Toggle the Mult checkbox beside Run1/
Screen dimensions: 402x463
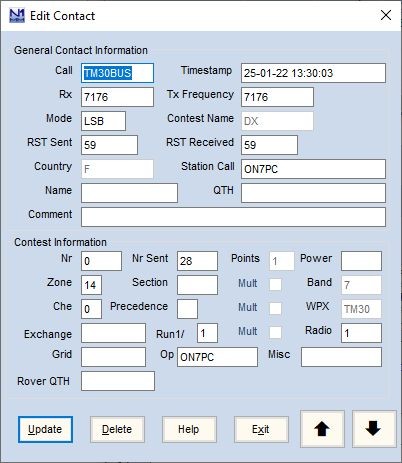point(275,332)
